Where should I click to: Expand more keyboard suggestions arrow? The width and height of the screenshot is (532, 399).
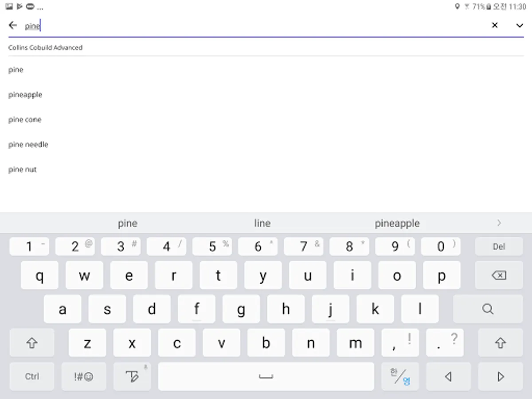point(499,223)
